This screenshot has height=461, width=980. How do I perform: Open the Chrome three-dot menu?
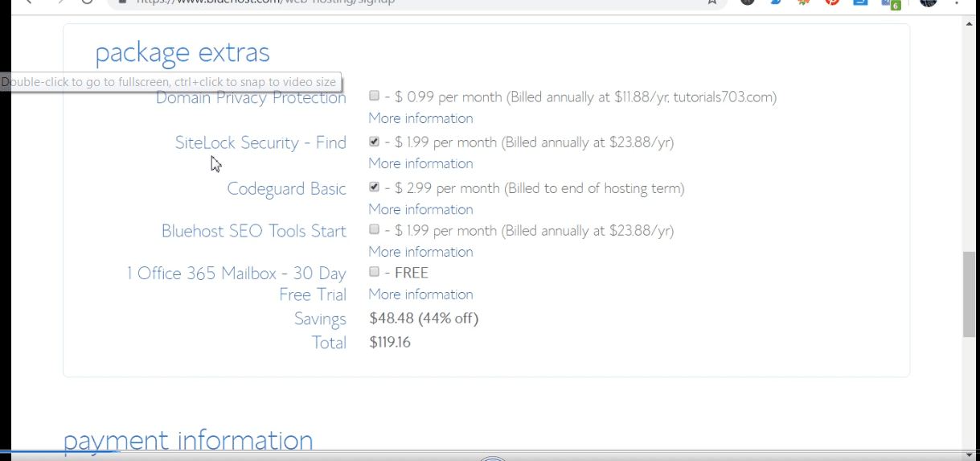(x=957, y=2)
